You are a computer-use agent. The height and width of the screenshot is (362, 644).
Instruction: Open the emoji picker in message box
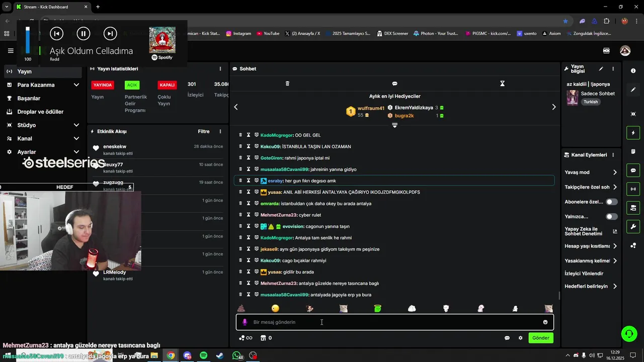(545, 322)
